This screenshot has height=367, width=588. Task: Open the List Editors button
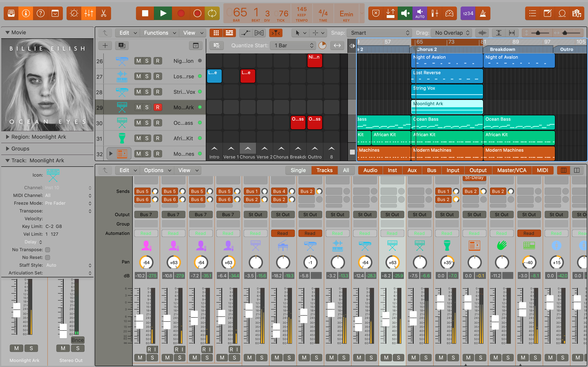(x=532, y=13)
